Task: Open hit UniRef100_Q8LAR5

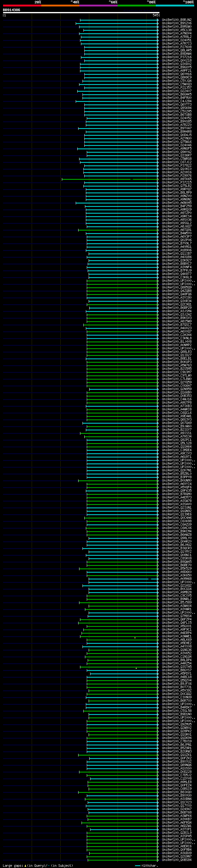Action: [x=176, y=50]
